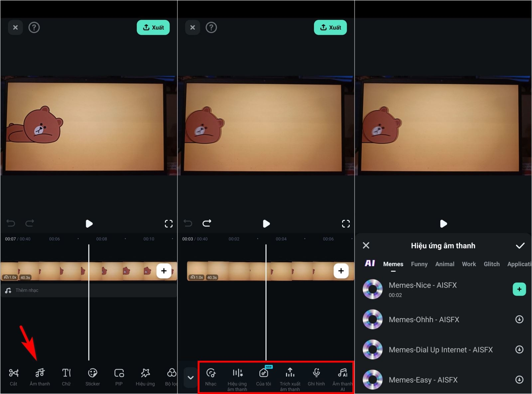This screenshot has width=532, height=394.
Task: Tap the 00:08 ruler mark in left timeline
Action: pyautogui.click(x=102, y=239)
